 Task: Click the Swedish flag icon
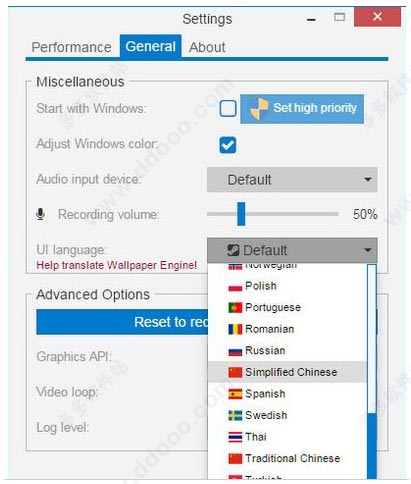point(235,416)
